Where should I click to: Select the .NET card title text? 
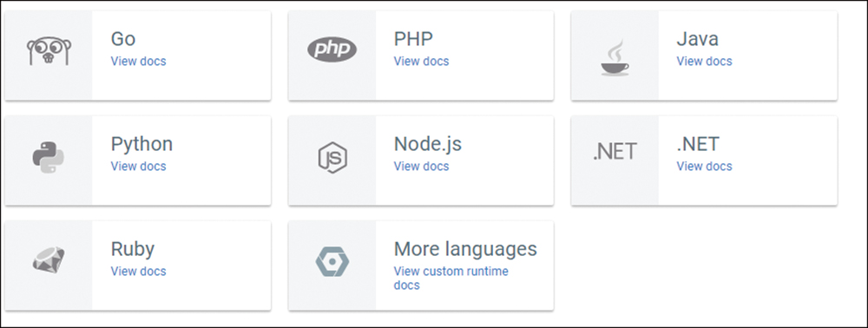698,144
